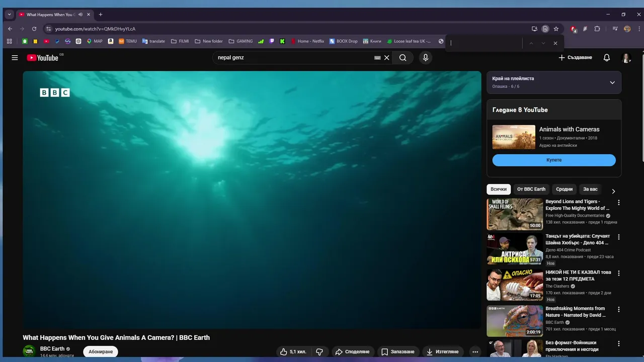
Task: Reload the page in Chrome
Action: point(34,29)
